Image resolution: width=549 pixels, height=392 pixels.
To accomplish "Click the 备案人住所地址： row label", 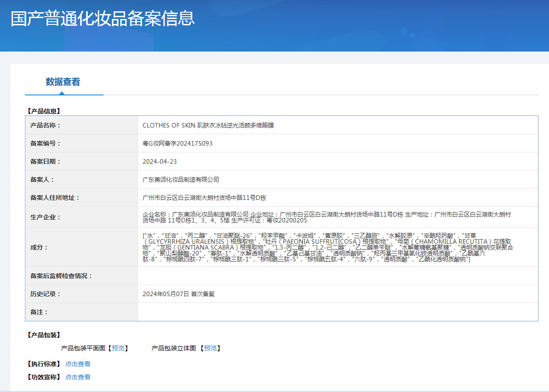I will coord(55,198).
